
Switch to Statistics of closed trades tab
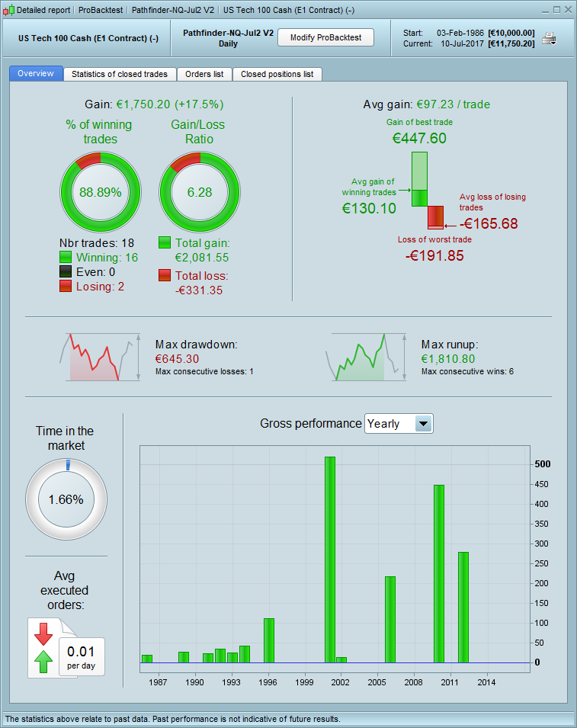(x=120, y=74)
